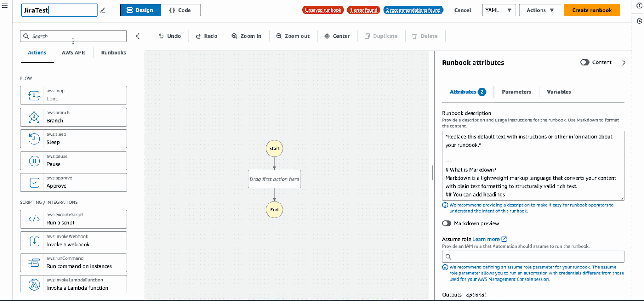Screen dimensions: 644x301
Task: Collapse the Runbook attributes panel
Action: (624, 63)
